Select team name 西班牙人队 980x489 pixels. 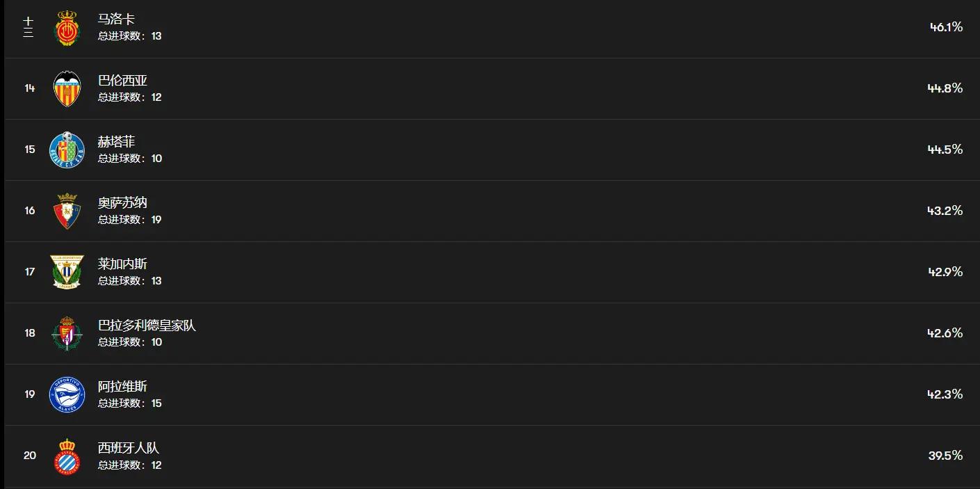click(x=129, y=448)
